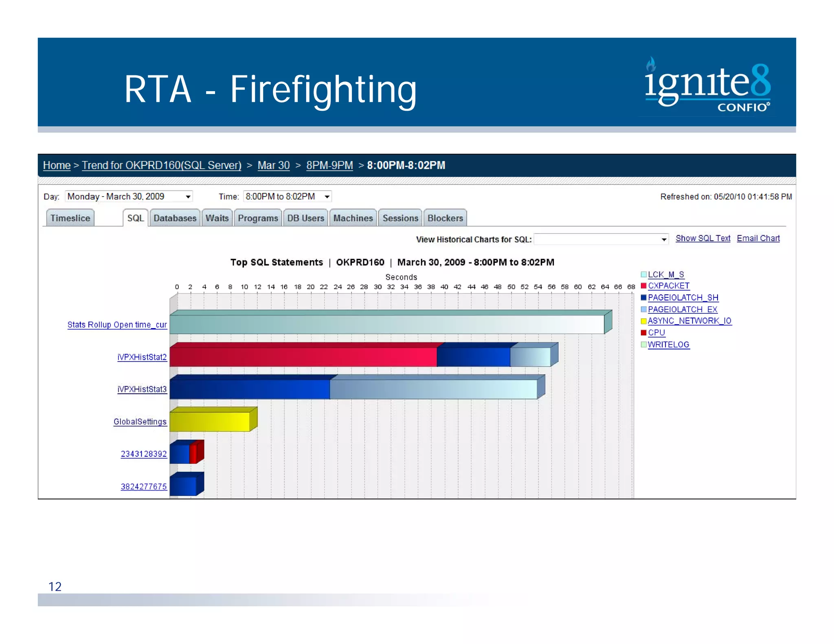Go to Home breadcrumb link
This screenshot has width=834, height=644.
point(57,165)
